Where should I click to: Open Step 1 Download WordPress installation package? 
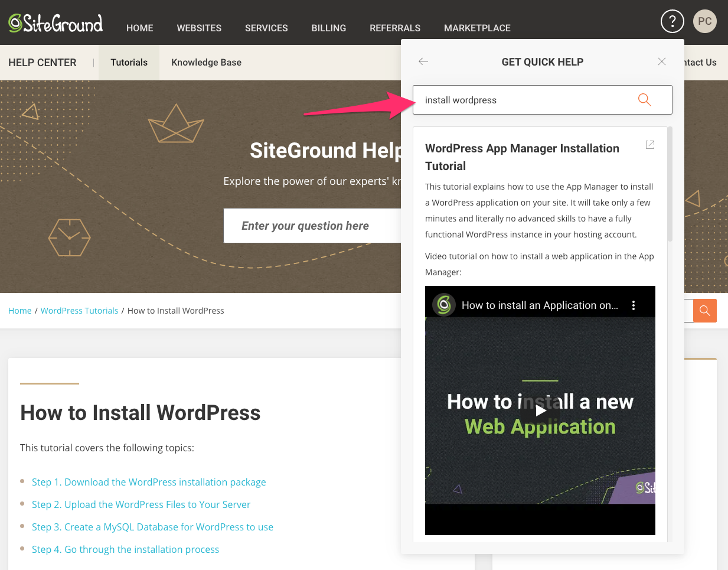coord(149,482)
